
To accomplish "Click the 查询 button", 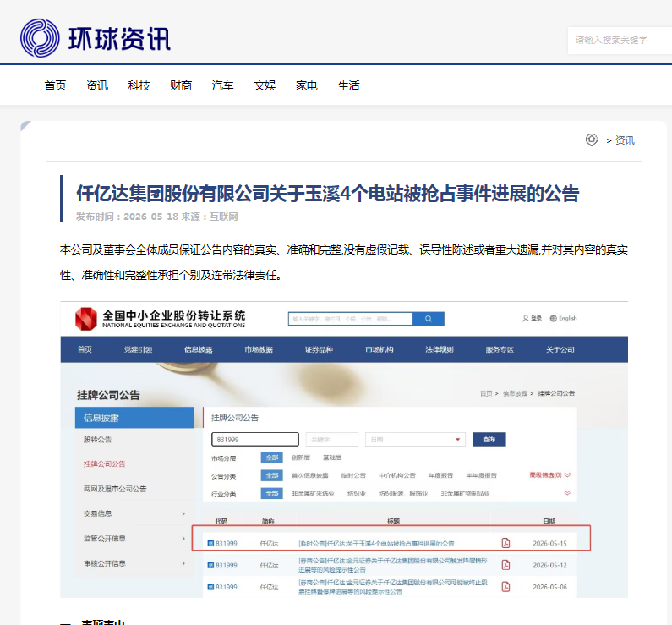I will (x=489, y=440).
